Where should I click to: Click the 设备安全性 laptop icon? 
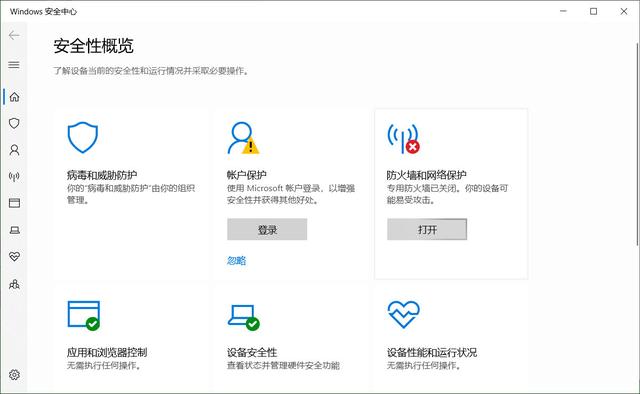point(243,317)
